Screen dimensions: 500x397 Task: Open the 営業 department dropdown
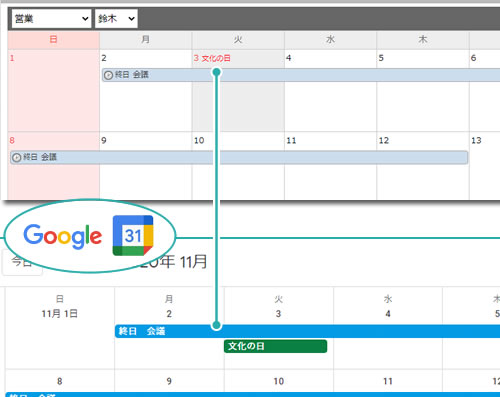pos(51,19)
